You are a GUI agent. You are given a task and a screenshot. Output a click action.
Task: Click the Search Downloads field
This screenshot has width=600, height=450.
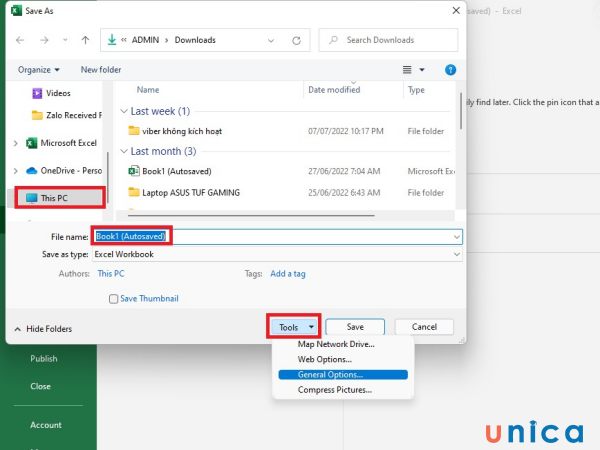(388, 40)
